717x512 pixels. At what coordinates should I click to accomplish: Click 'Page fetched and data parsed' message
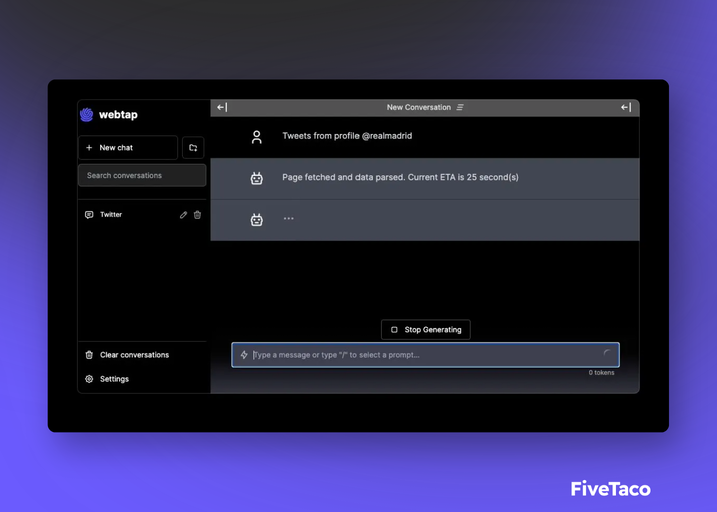[x=400, y=177]
